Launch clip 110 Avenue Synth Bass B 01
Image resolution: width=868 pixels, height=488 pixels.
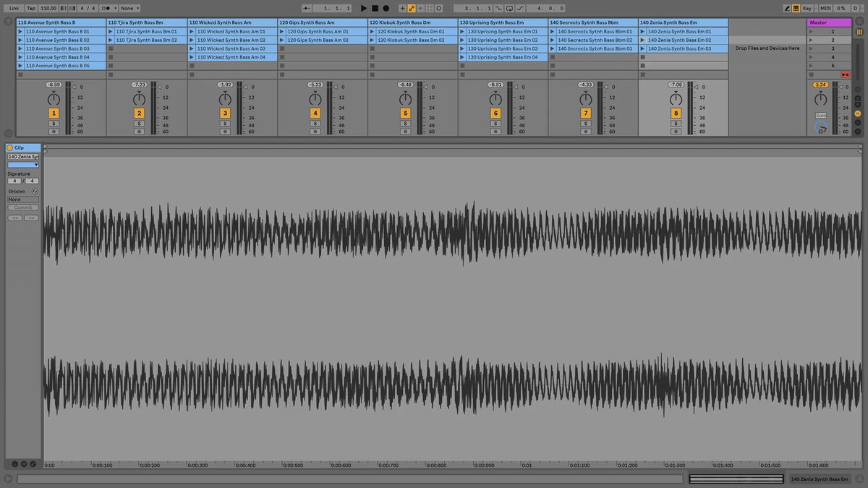[x=20, y=32]
